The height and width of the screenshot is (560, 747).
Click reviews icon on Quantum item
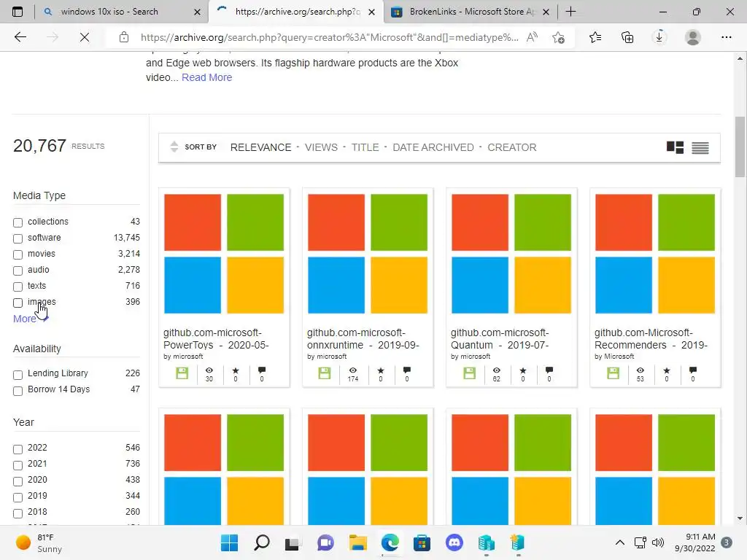tap(549, 370)
